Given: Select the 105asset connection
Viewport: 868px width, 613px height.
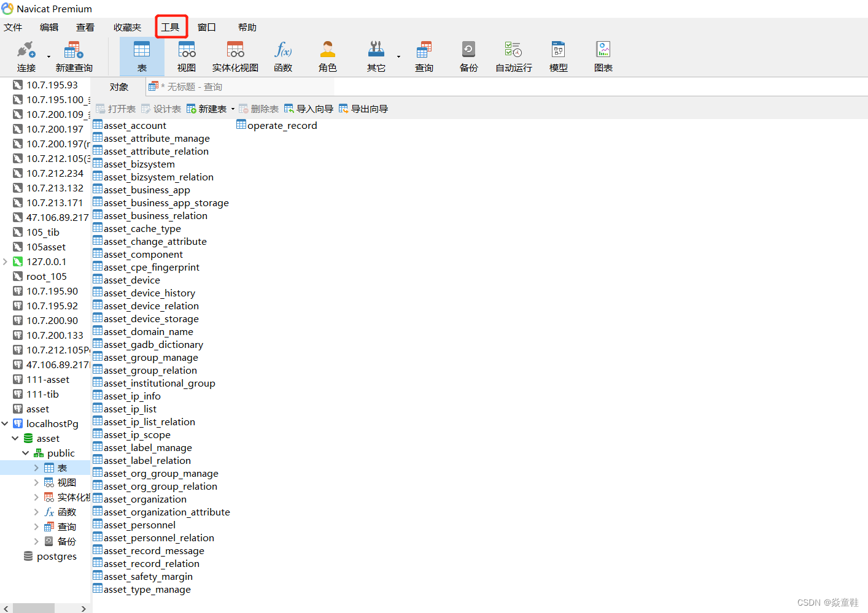Looking at the screenshot, I should pyautogui.click(x=46, y=247).
